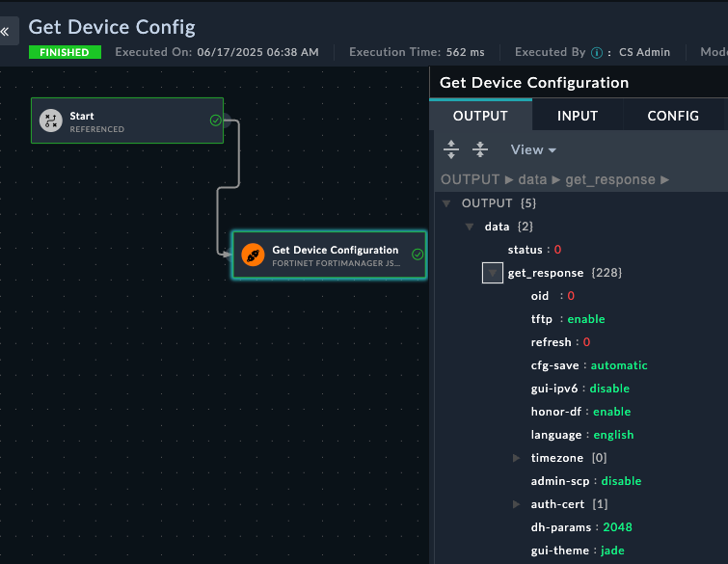Collapse the get_response {228} node
The width and height of the screenshot is (728, 564).
click(x=493, y=273)
